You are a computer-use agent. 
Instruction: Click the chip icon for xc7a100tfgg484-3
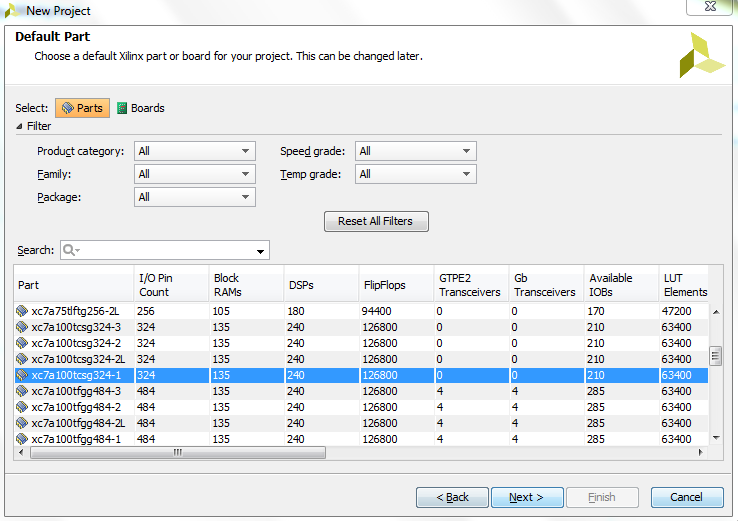22,391
